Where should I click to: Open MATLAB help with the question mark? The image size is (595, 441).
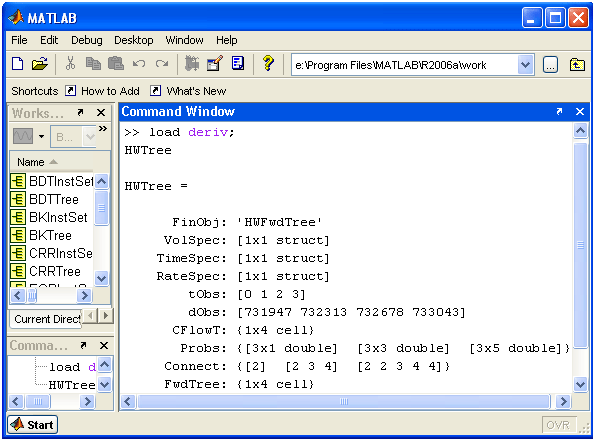click(268, 64)
